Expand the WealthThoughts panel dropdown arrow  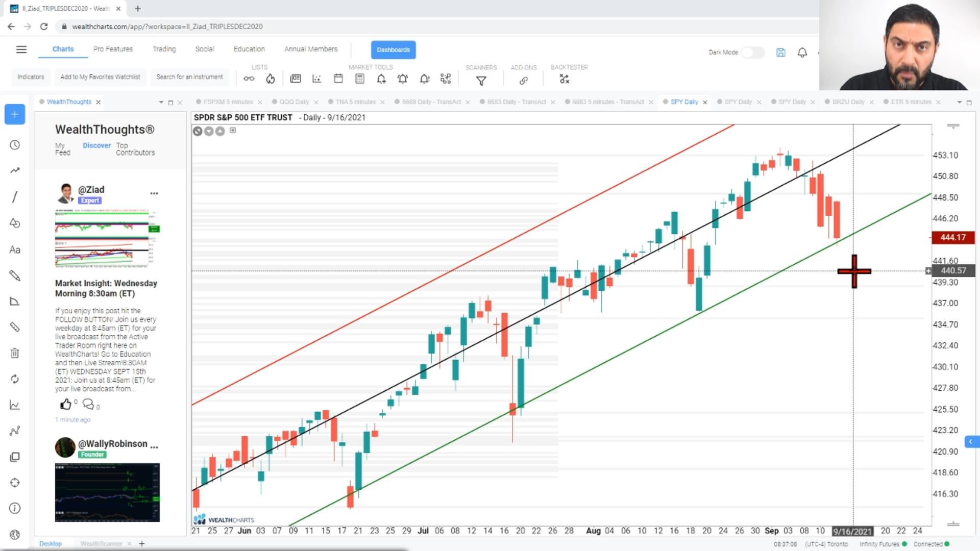(161, 103)
